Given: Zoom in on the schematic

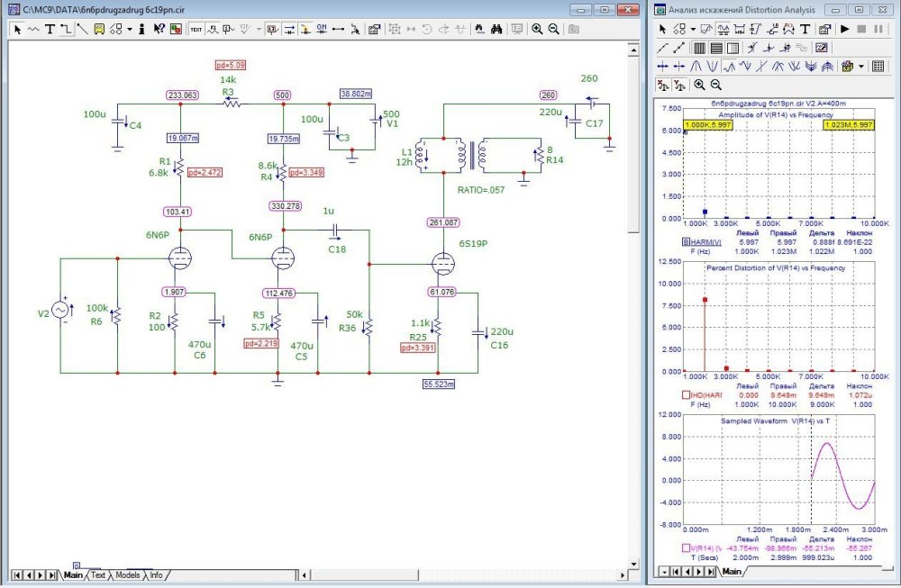Looking at the screenshot, I should coord(537,29).
